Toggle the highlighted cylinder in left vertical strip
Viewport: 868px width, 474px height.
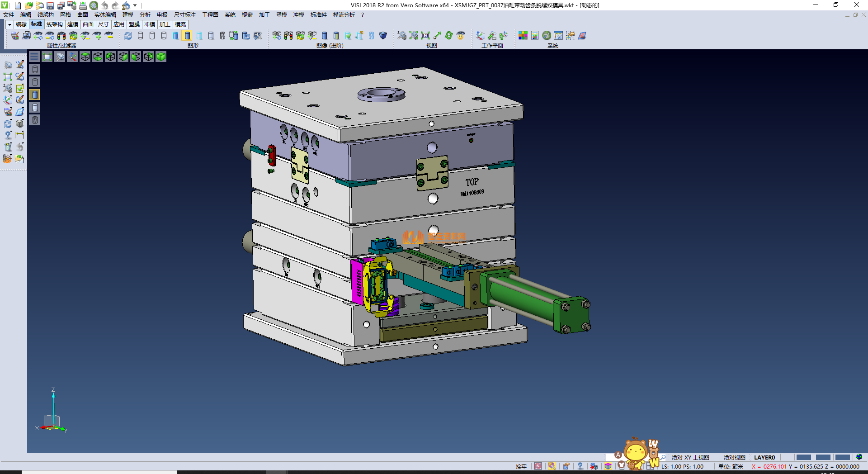(35, 95)
